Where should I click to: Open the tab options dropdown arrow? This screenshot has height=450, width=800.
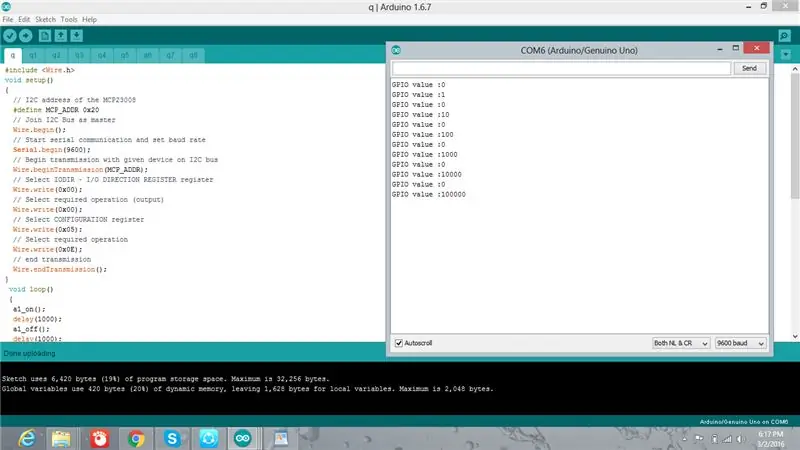pos(786,55)
